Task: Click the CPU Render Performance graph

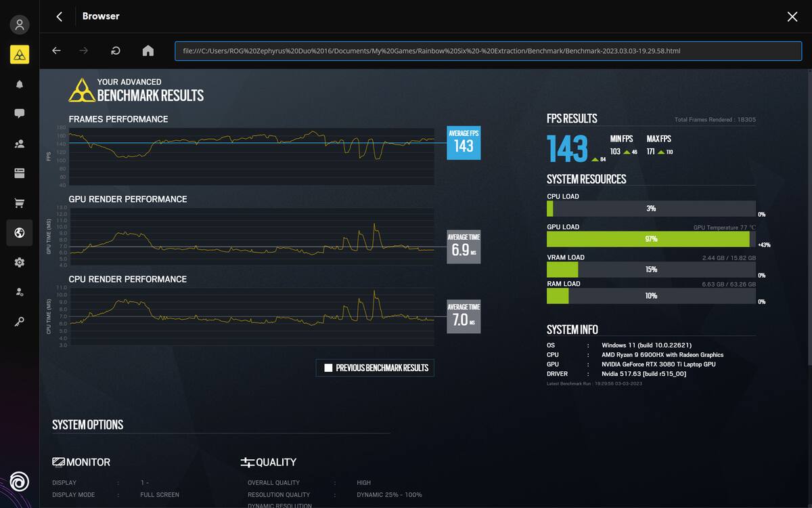Action: (x=252, y=316)
